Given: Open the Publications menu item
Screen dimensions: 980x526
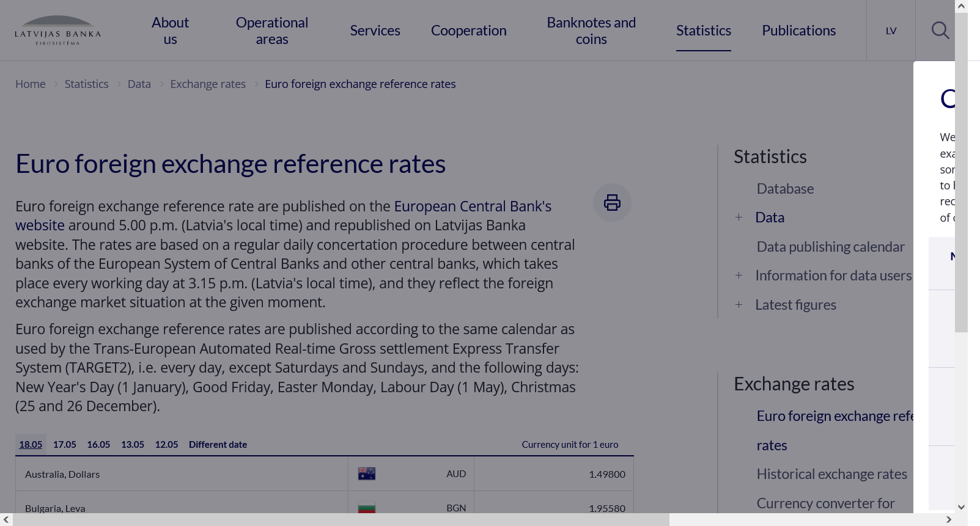Looking at the screenshot, I should pyautogui.click(x=798, y=31).
